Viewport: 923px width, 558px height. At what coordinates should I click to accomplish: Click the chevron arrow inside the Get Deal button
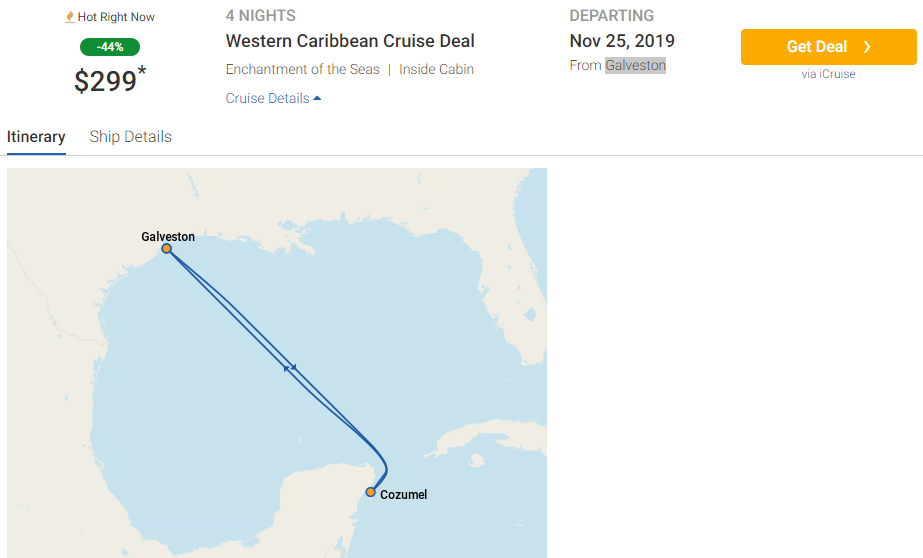(867, 47)
